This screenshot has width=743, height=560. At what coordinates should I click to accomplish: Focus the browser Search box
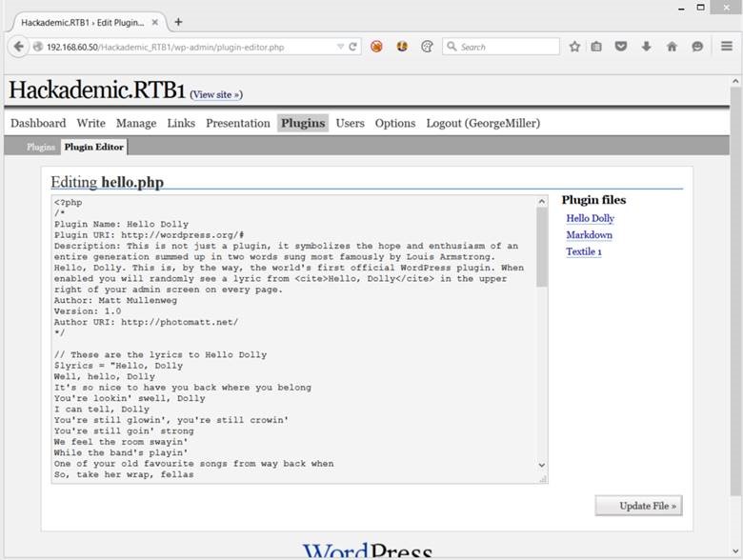pyautogui.click(x=501, y=47)
